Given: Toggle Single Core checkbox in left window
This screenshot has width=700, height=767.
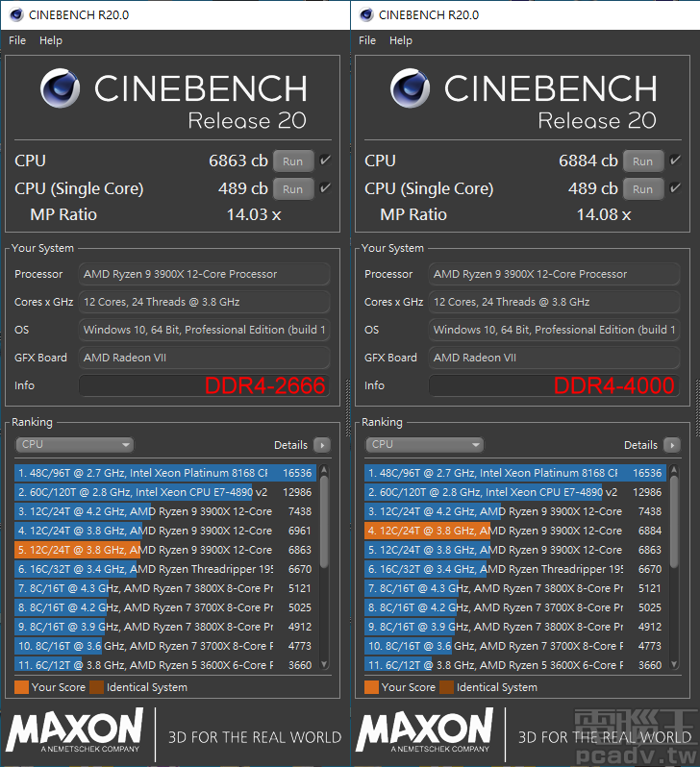Looking at the screenshot, I should click(x=325, y=187).
